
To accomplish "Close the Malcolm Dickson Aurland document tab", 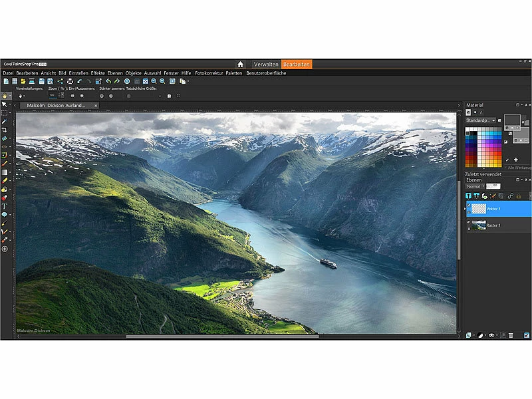I will [96, 105].
